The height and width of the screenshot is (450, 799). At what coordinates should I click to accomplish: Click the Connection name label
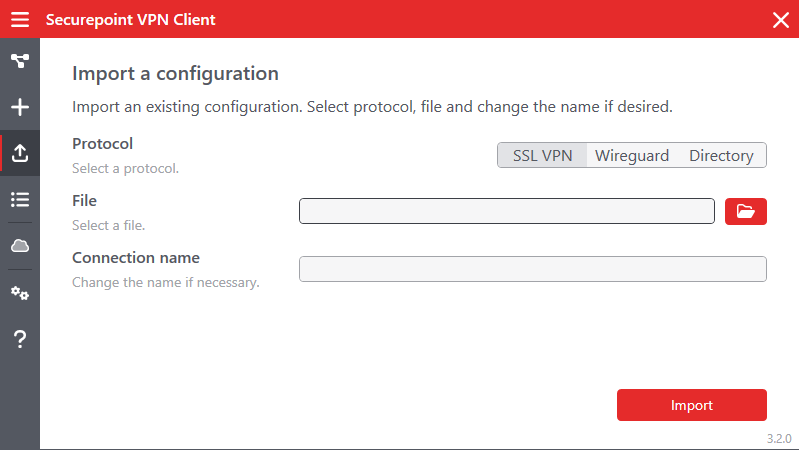click(136, 258)
